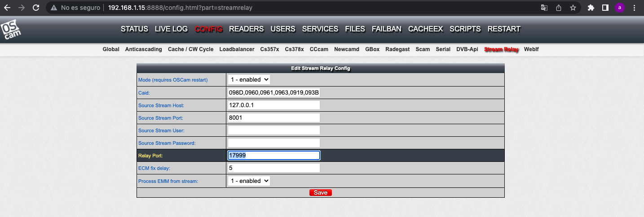Click the Source Stream Password field

click(x=273, y=143)
